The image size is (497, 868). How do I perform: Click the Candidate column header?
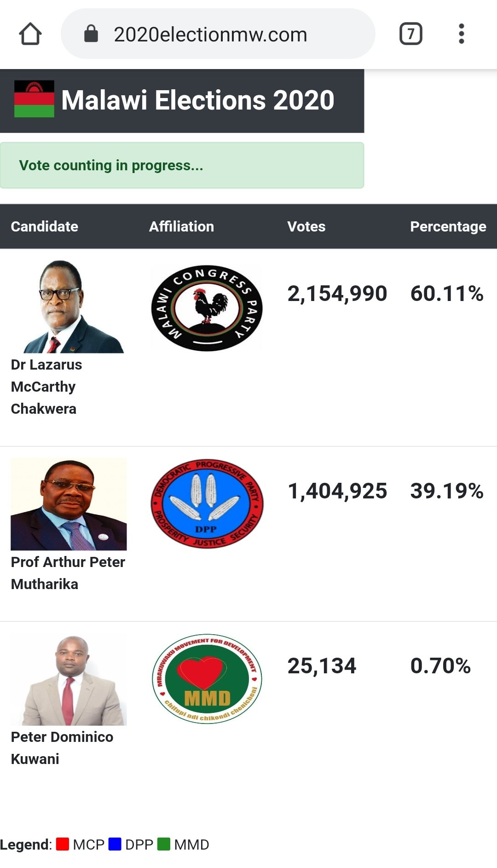45,226
